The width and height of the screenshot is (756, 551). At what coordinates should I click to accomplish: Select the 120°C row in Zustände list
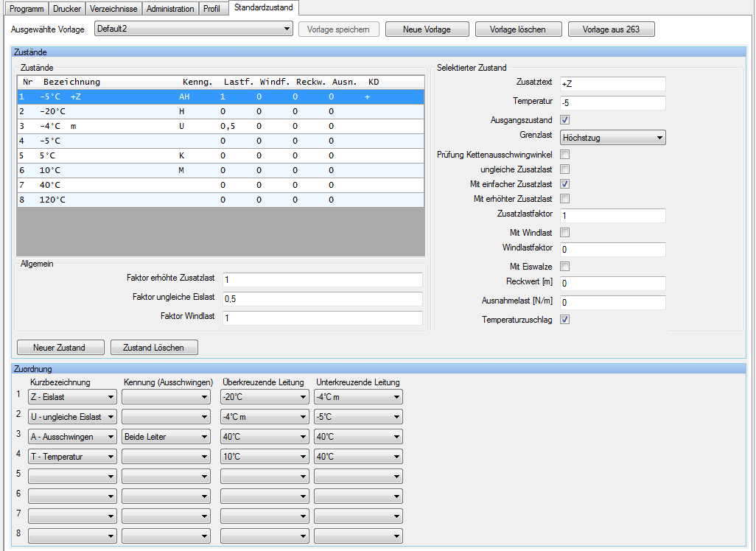point(220,200)
